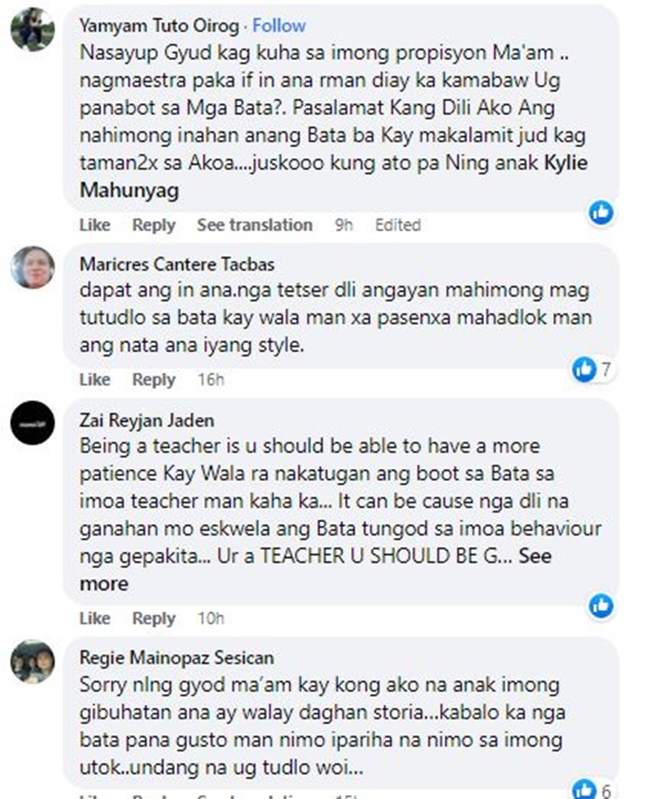Open Yamyam Tuto Oirog's profile picture
The width and height of the screenshot is (672, 799).
point(32,30)
